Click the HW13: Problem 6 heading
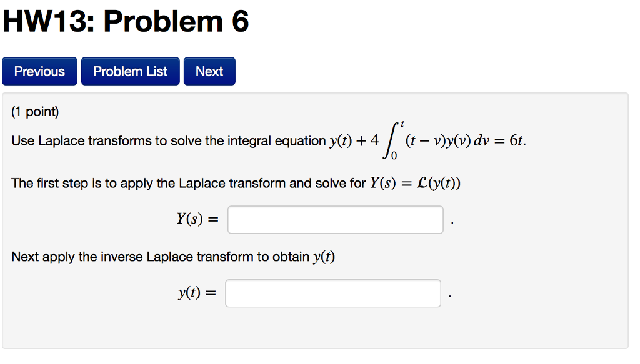The width and height of the screenshot is (640, 364). click(126, 21)
